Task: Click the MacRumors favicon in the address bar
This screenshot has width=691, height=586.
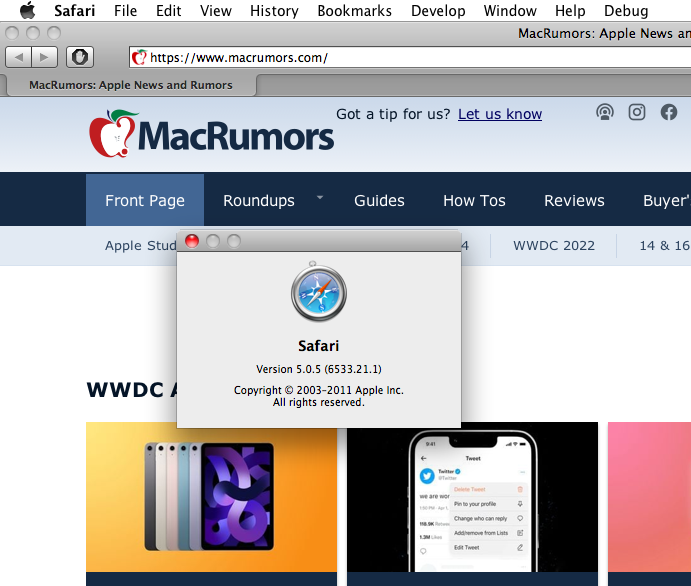Action: (x=139, y=57)
